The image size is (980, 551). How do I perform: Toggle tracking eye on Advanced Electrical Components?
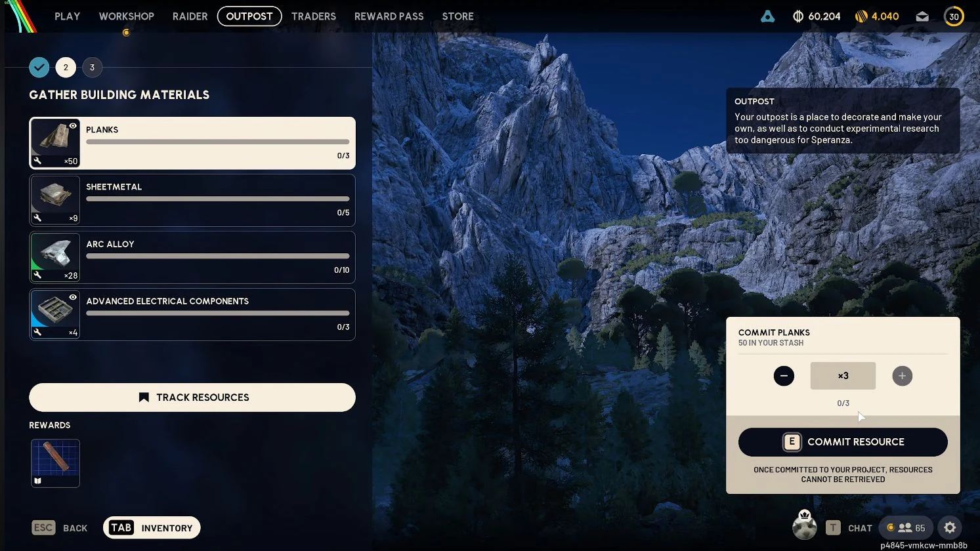coord(73,297)
